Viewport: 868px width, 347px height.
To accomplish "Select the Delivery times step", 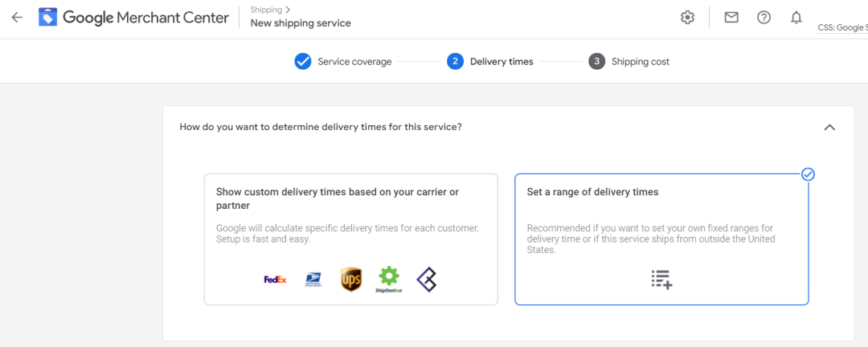I will pyautogui.click(x=490, y=61).
